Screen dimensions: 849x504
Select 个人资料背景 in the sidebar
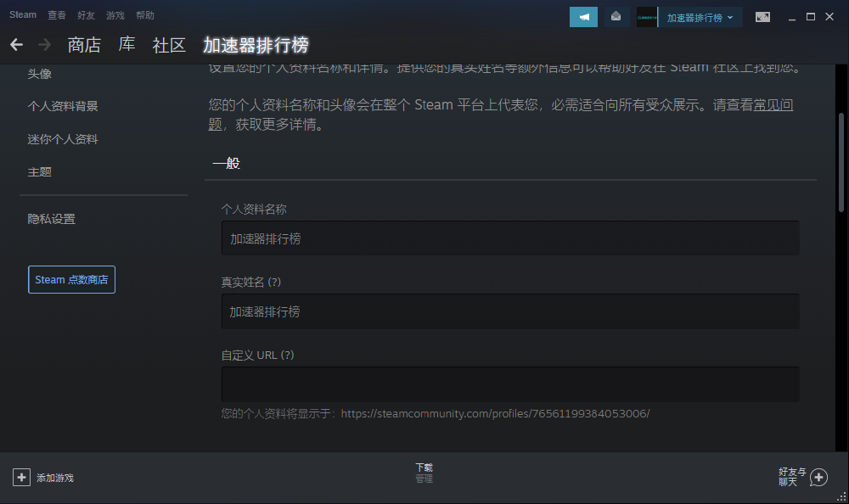[x=63, y=106]
